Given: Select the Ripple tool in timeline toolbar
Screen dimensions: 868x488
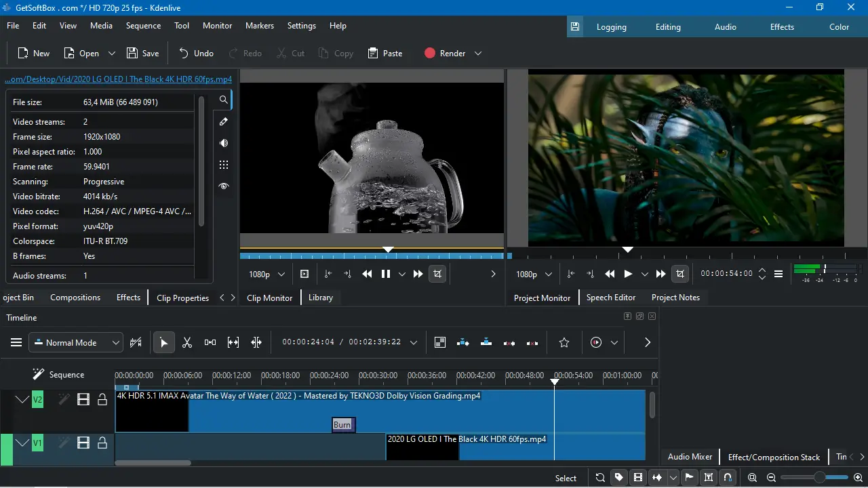Looking at the screenshot, I should click(256, 342).
